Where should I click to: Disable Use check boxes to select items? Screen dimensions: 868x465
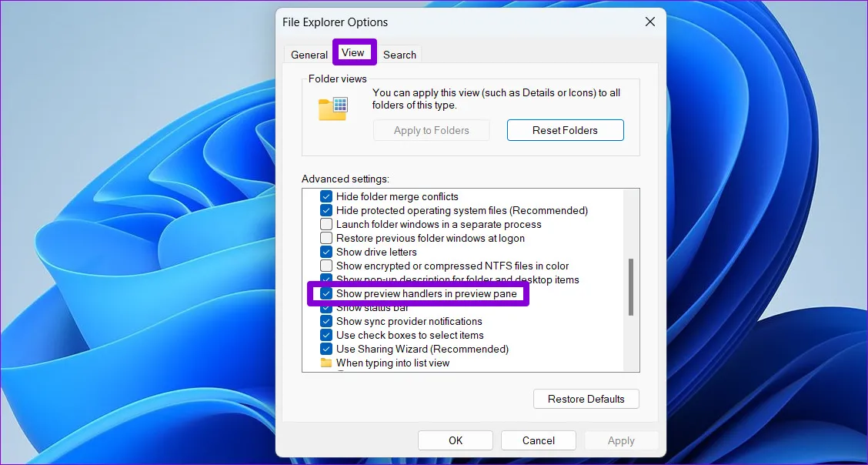[x=325, y=335]
